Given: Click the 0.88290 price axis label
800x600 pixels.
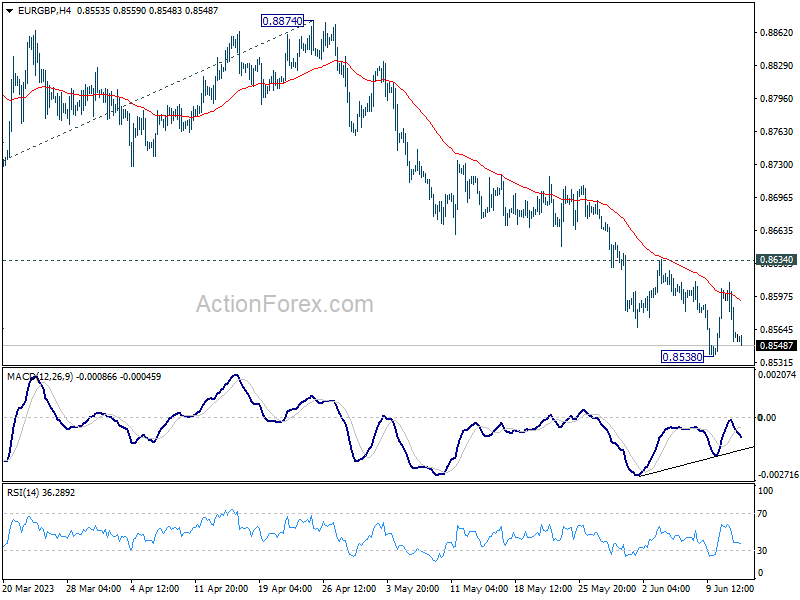Looking at the screenshot, I should tap(777, 66).
